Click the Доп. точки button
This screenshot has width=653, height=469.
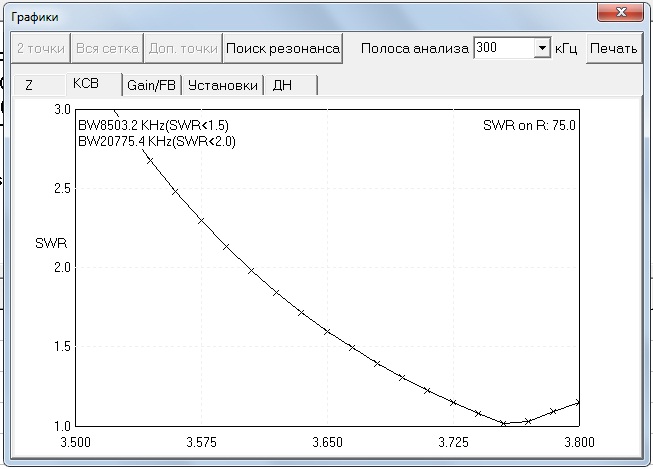[x=182, y=48]
